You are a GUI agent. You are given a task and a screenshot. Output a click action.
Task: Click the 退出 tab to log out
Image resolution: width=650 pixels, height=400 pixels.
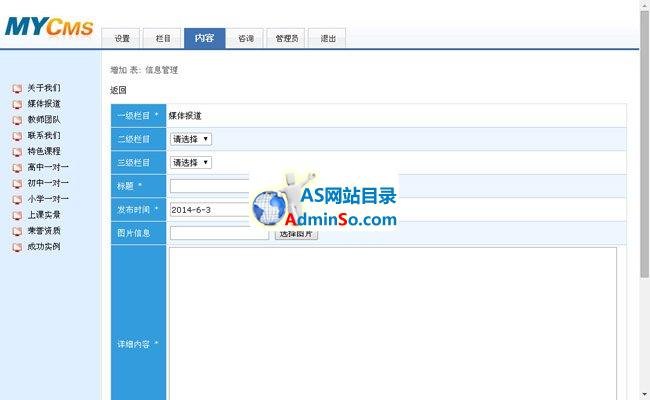[327, 39]
